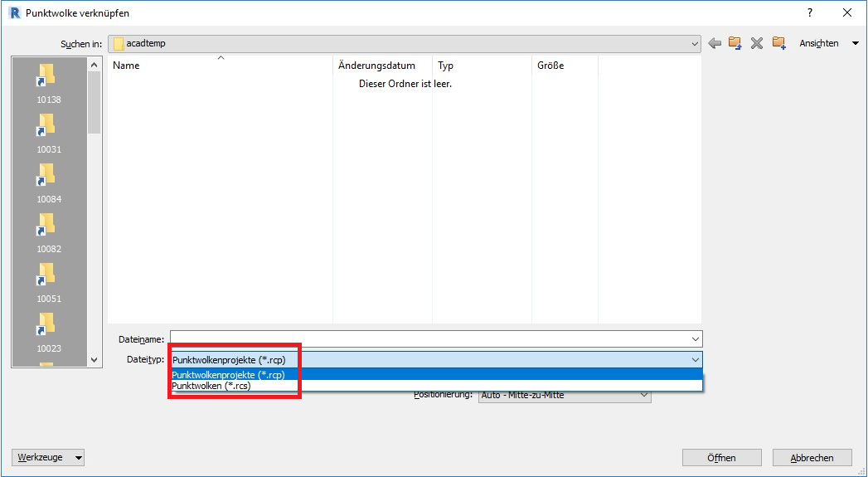The height and width of the screenshot is (477, 868).
Task: Open the Werkzeuge tools dropdown
Action: click(x=50, y=457)
